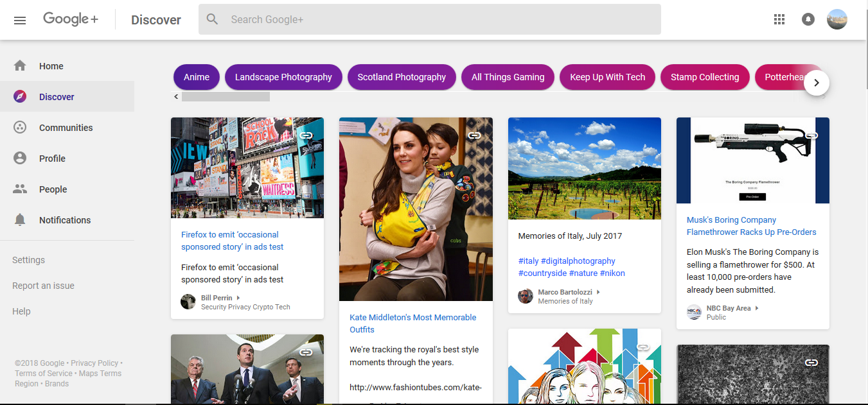Open the notifications bell in header
The height and width of the screenshot is (405, 868).
(x=808, y=19)
